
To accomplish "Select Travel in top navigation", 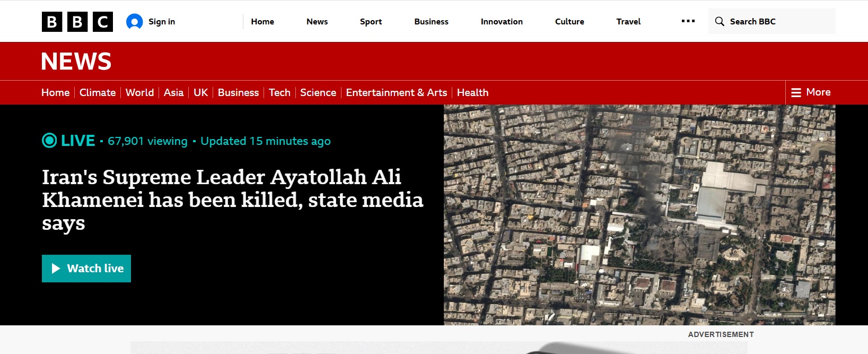I will click(628, 22).
